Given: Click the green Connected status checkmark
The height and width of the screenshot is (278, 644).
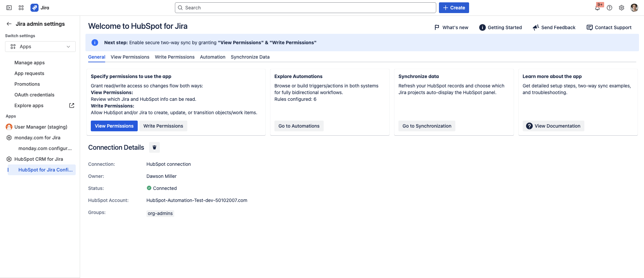Looking at the screenshot, I should (149, 188).
